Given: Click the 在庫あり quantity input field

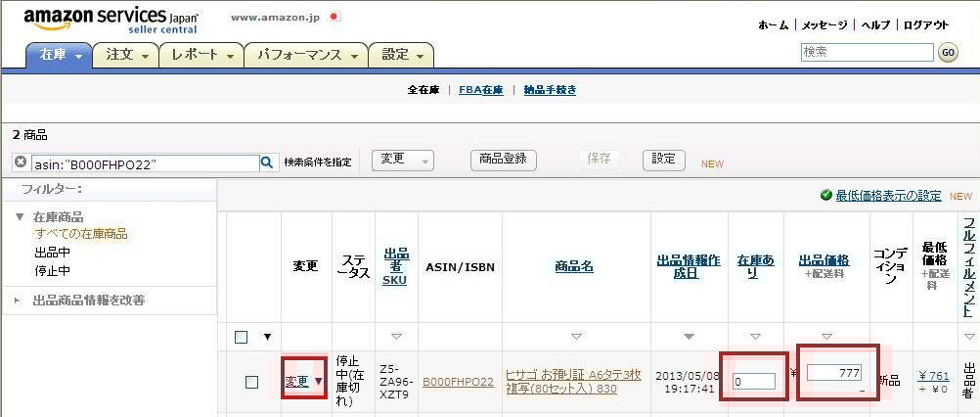Looking at the screenshot, I should coord(753,381).
